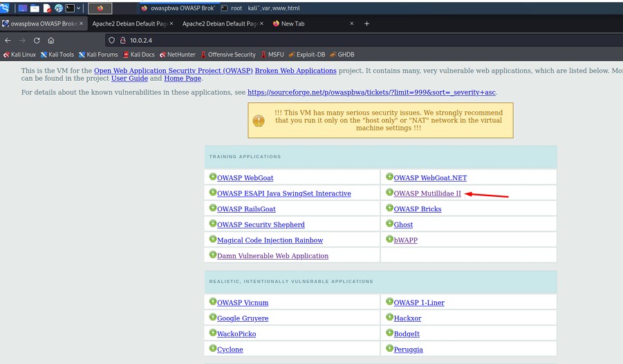The width and height of the screenshot is (623, 364).
Task: Open the Kali Docs bookmark
Action: (x=138, y=55)
